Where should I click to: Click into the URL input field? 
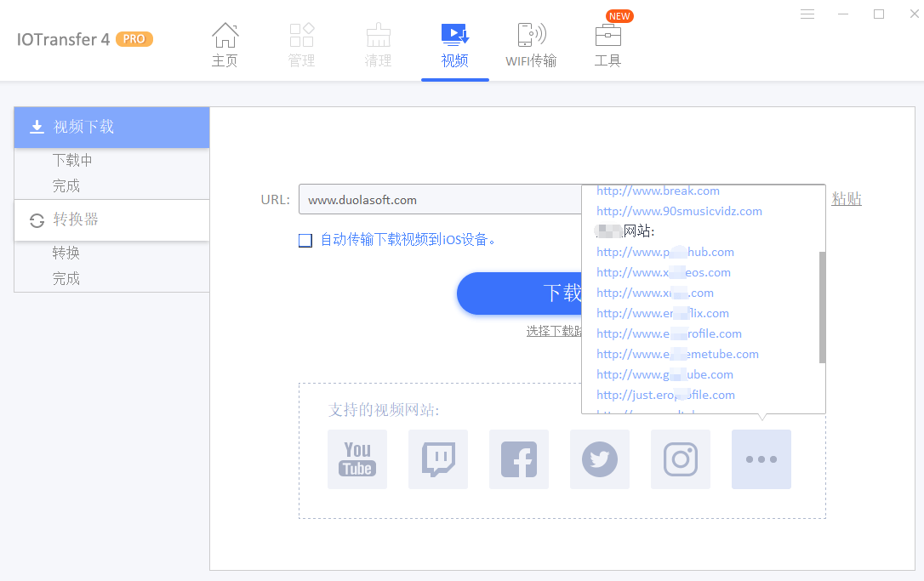[x=440, y=199]
